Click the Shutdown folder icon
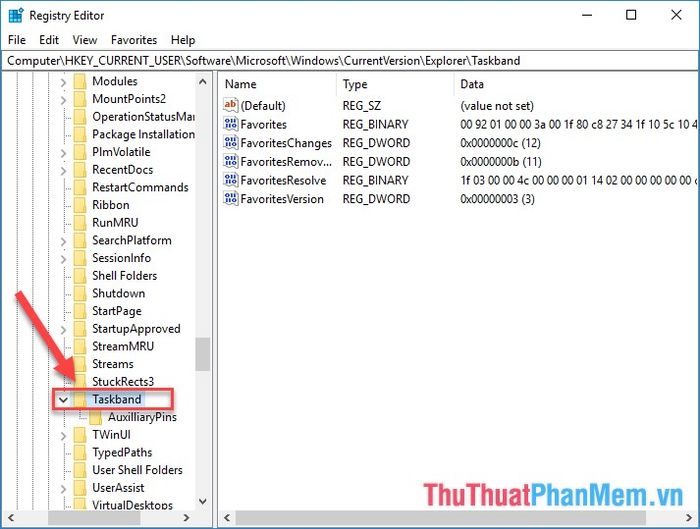Image resolution: width=700 pixels, height=529 pixels. point(80,293)
